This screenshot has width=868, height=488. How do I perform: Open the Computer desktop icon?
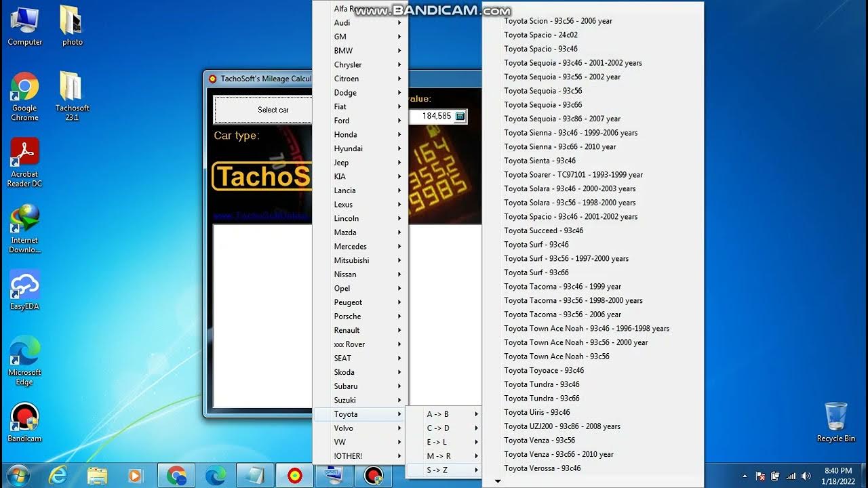[x=25, y=26]
